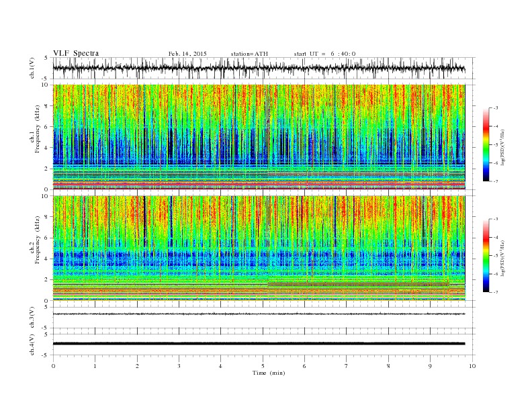
Task: Click the "-3" label on ch.1 color scale
Action: pos(495,108)
